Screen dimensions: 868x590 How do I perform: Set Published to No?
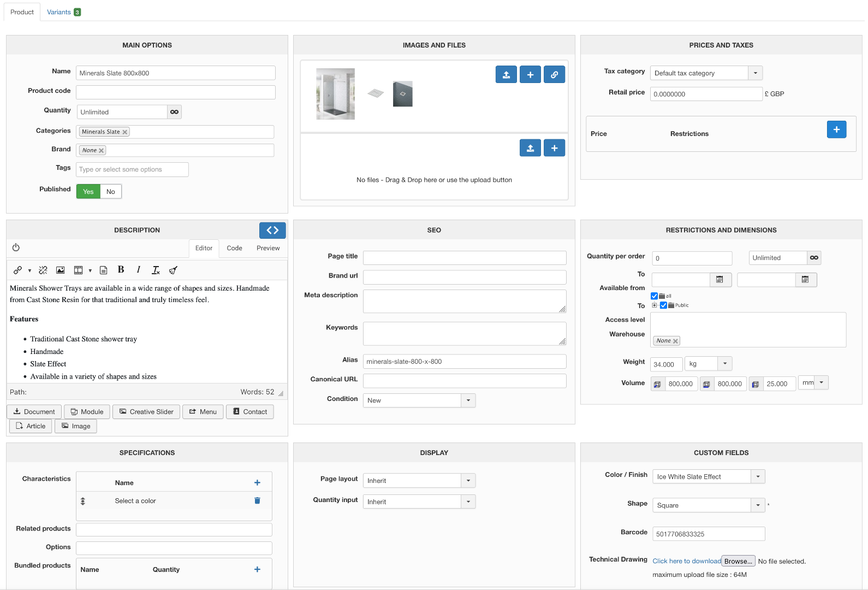(x=111, y=192)
